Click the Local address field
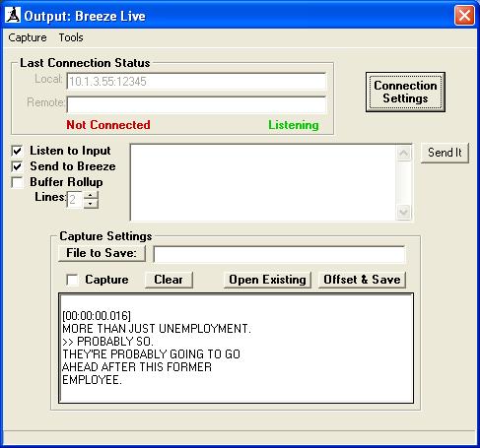This screenshot has height=448, width=480. pyautogui.click(x=196, y=82)
